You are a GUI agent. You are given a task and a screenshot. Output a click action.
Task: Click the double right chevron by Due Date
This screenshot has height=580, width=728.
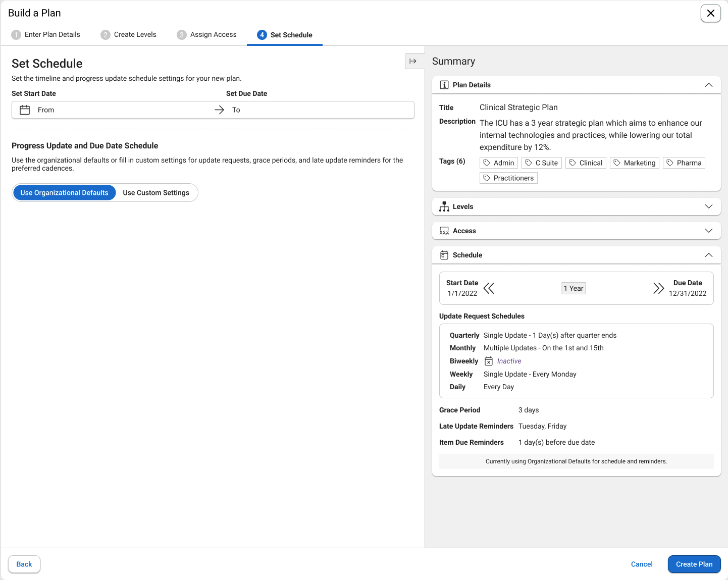point(658,288)
